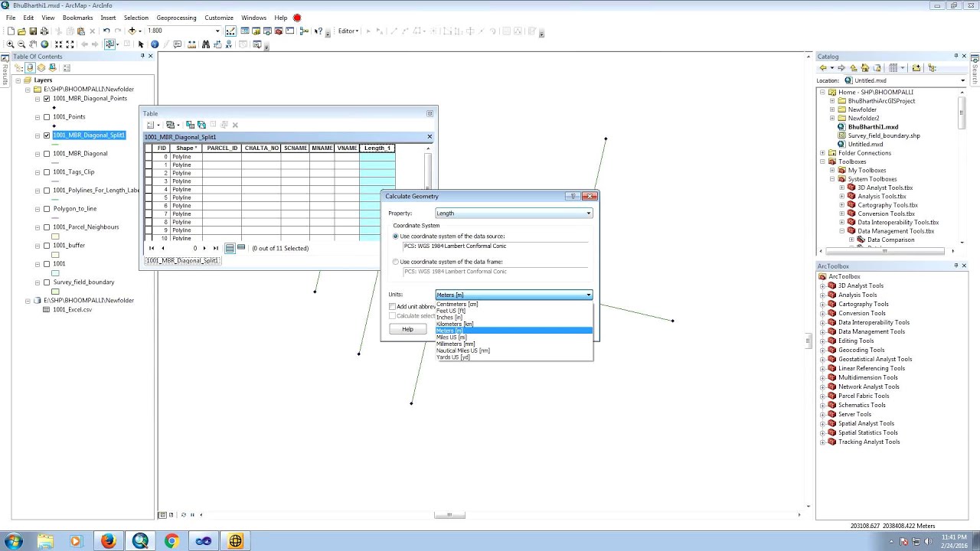980x551 pixels.
Task: Click Show selected records icon in Table
Action: (241, 248)
